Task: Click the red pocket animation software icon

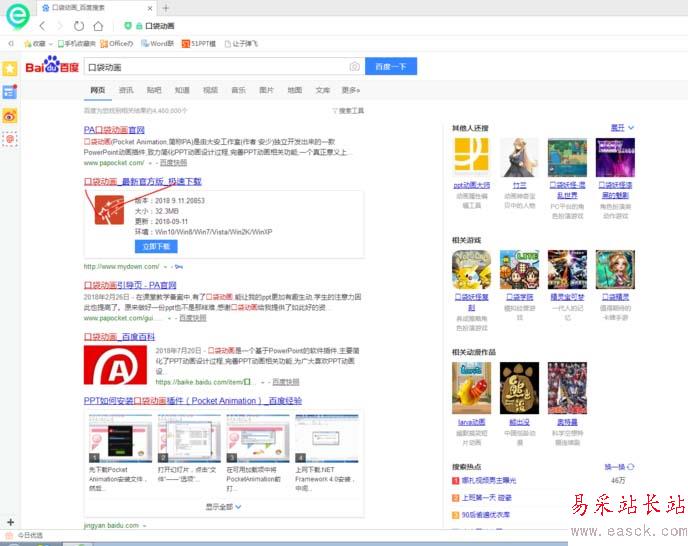Action: tap(109, 210)
